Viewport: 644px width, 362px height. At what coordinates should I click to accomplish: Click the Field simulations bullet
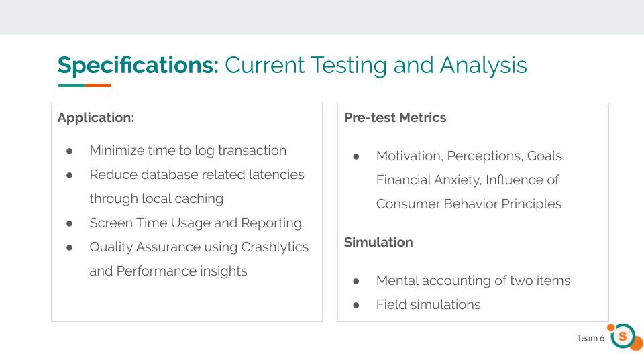click(x=429, y=304)
